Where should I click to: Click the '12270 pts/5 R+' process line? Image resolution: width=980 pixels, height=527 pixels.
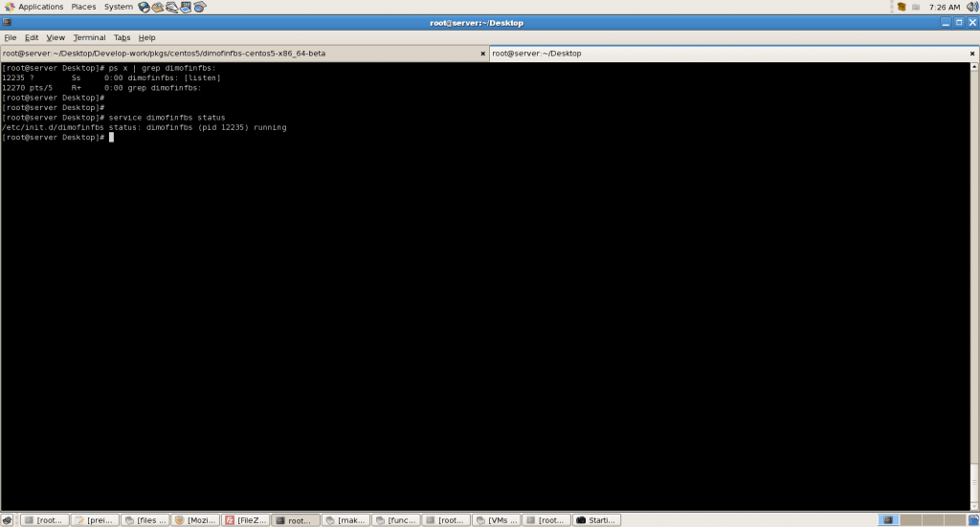click(x=101, y=88)
